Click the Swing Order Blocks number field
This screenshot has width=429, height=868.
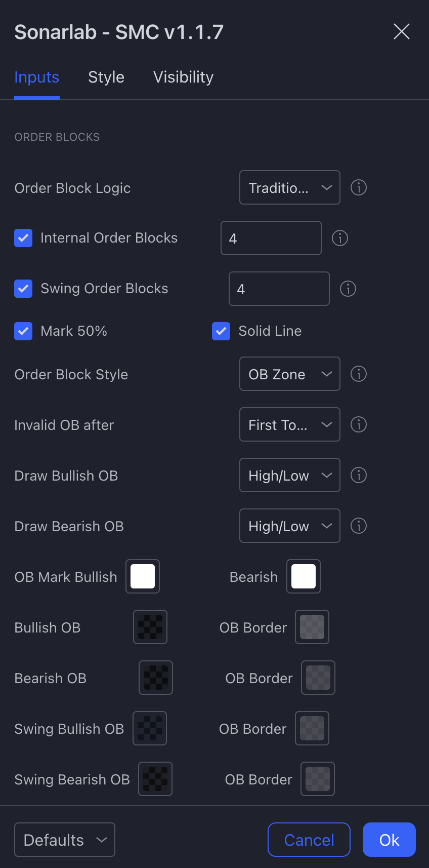coord(279,289)
